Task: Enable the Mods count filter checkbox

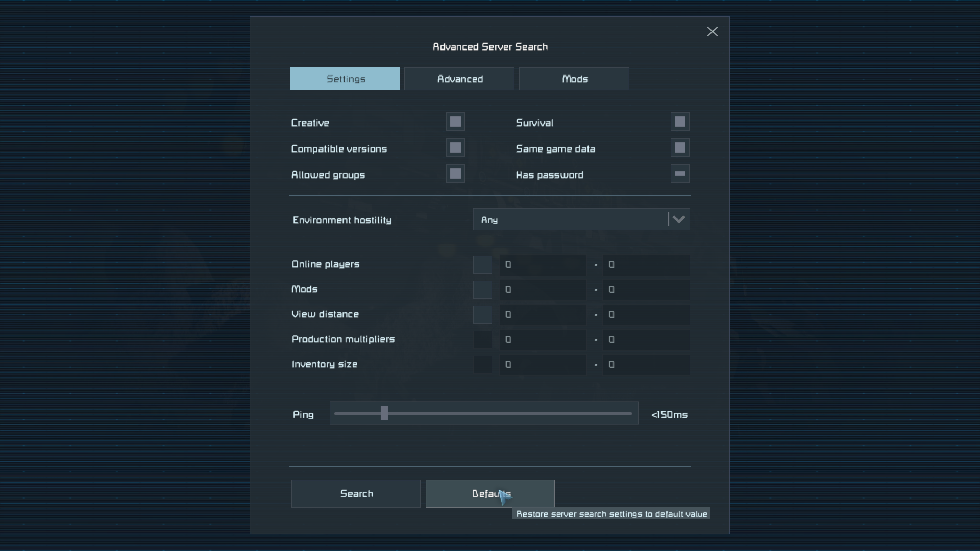Action: [482, 290]
